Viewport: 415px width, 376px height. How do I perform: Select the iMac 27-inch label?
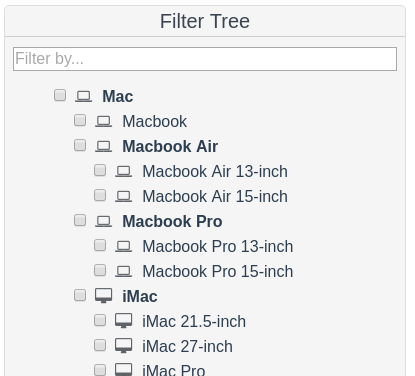point(187,346)
